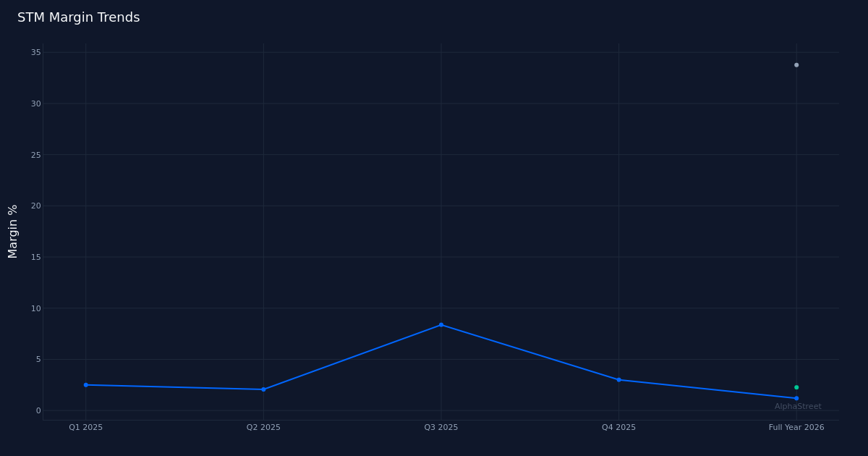Open the AlphaStreet watermark link
Screen dimensions: 868x456
click(x=797, y=406)
